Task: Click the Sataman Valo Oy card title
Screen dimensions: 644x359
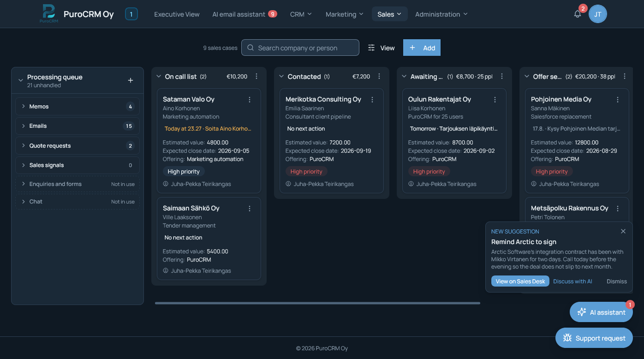Action: point(189,99)
